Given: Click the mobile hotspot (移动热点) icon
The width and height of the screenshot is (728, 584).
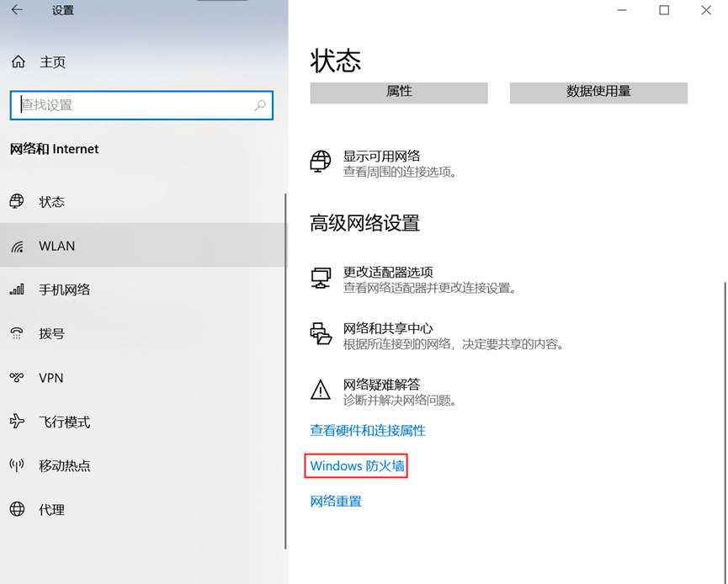Looking at the screenshot, I should pos(19,465).
